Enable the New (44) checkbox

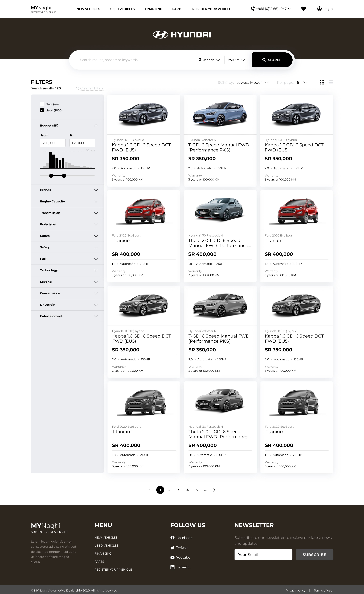click(42, 104)
